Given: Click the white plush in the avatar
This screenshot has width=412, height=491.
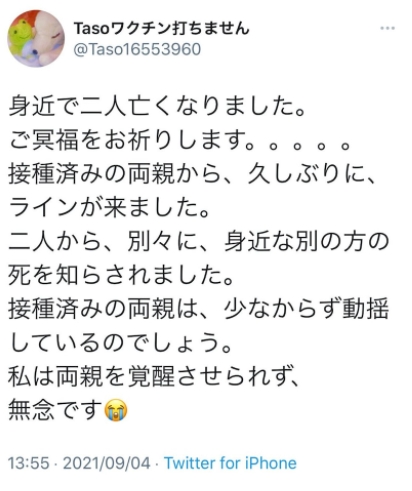Looking at the screenshot, I should tap(47, 37).
